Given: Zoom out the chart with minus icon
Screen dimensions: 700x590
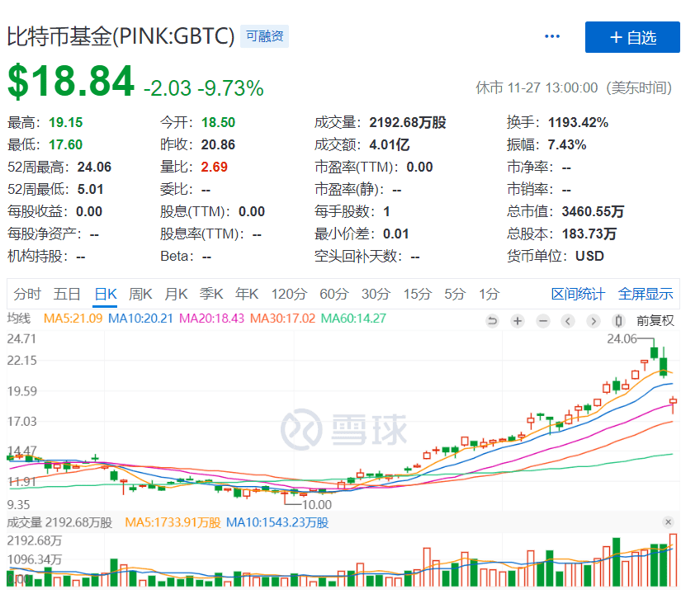Looking at the screenshot, I should 543,321.
